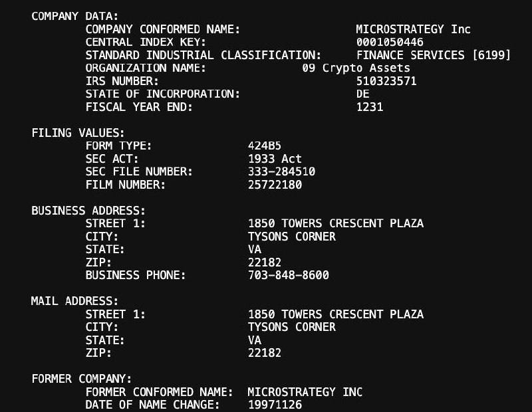Click FINANCE SERVICES [6199] classification value
The height and width of the screenshot is (412, 532).
[x=434, y=55]
